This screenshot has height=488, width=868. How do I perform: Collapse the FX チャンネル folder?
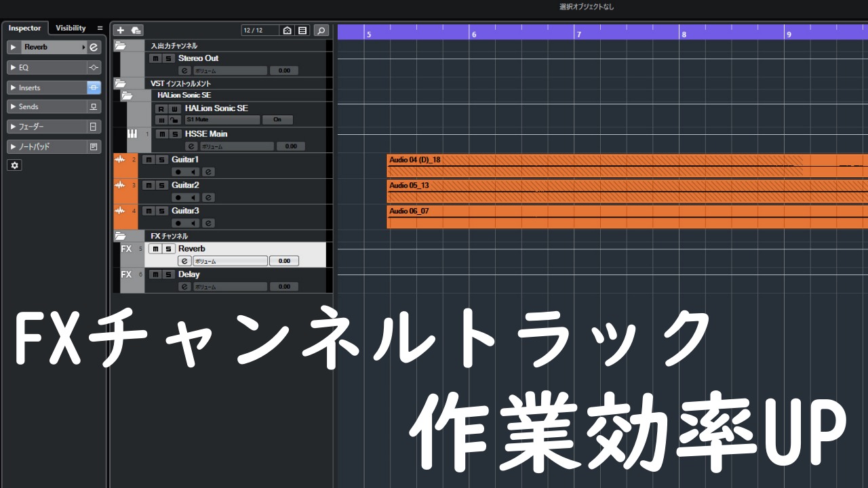[x=121, y=236]
